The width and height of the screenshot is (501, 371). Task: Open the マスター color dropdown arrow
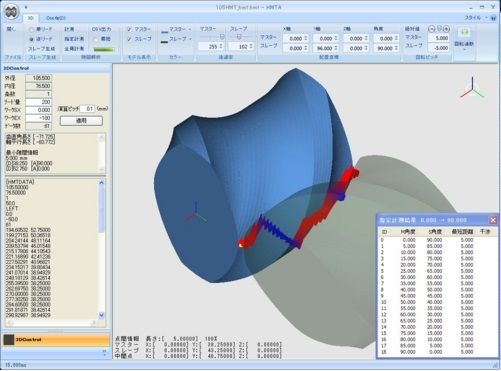pos(190,29)
